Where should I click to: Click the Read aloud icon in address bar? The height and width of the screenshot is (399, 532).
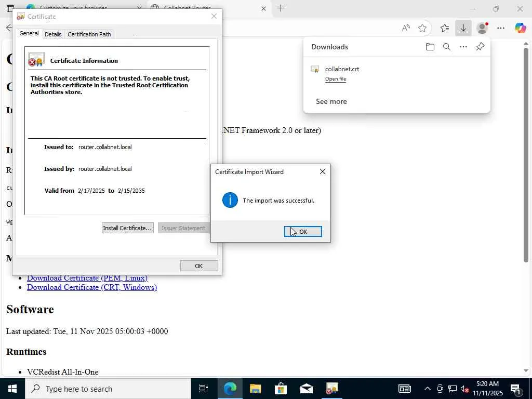tap(406, 28)
